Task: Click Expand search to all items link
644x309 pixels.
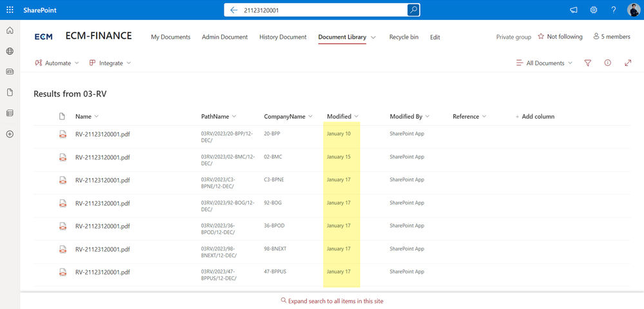Action: 332,301
